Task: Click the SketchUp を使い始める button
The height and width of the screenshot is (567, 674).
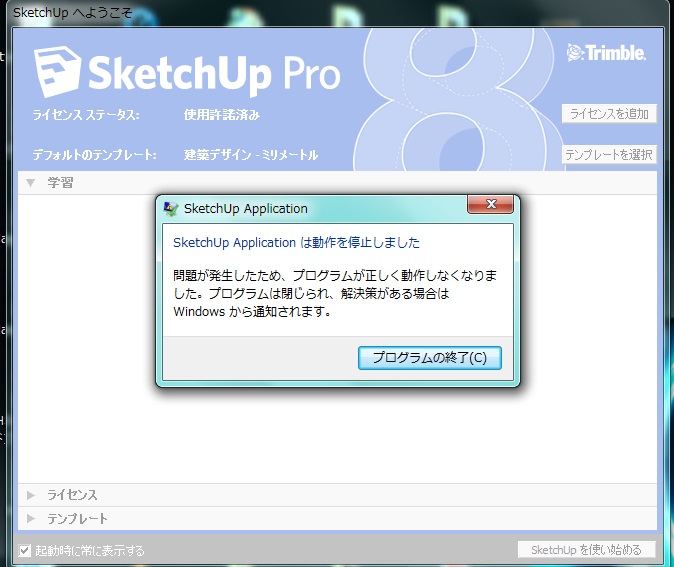Action: click(586, 550)
